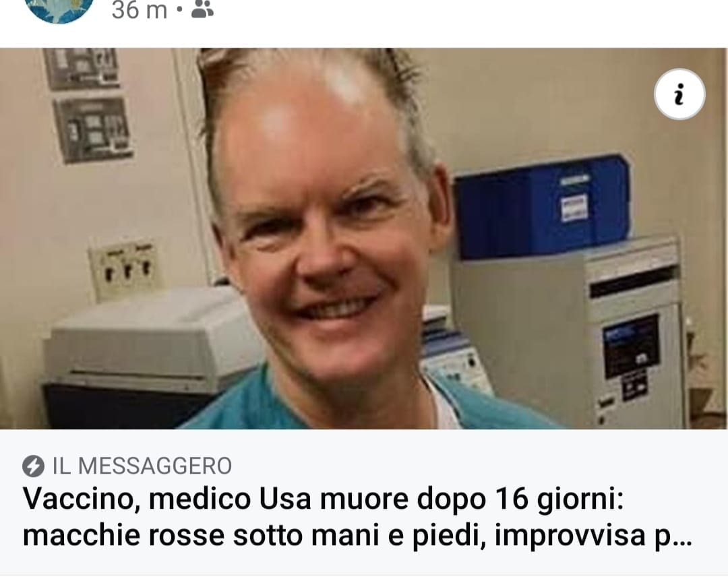Viewport: 728px width, 585px height.
Task: Open the article preview photo of the smiling doctor
Action: [364, 238]
